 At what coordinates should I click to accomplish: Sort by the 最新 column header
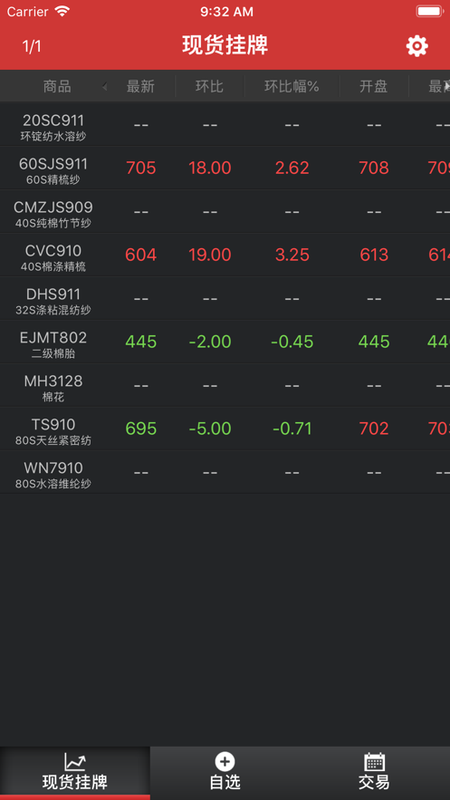(x=140, y=86)
